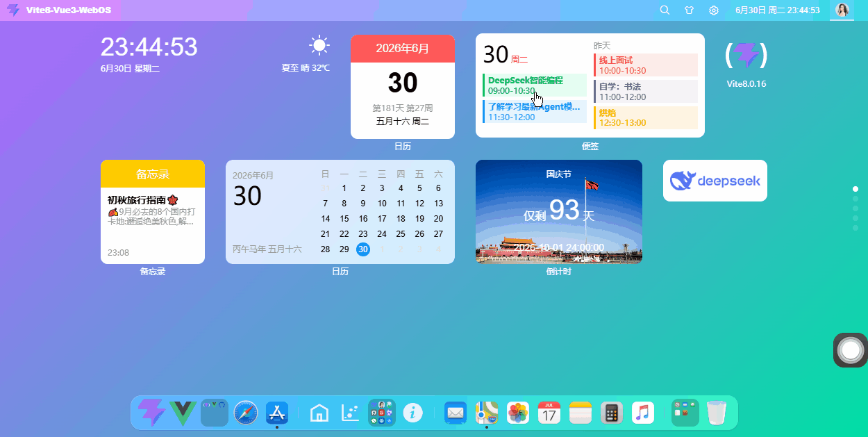Open the Music icon in dock
The image size is (868, 437).
click(x=643, y=413)
